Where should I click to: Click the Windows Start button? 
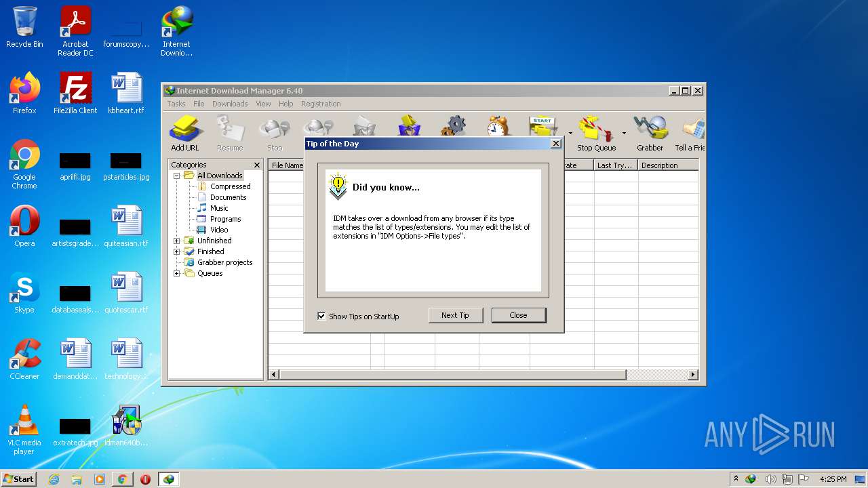tap(19, 479)
